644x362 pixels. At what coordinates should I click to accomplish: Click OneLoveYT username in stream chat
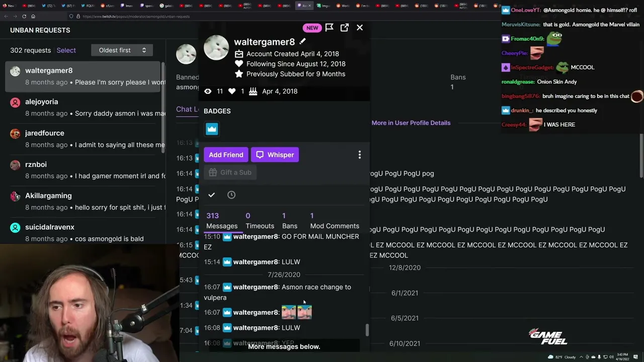(526, 10)
